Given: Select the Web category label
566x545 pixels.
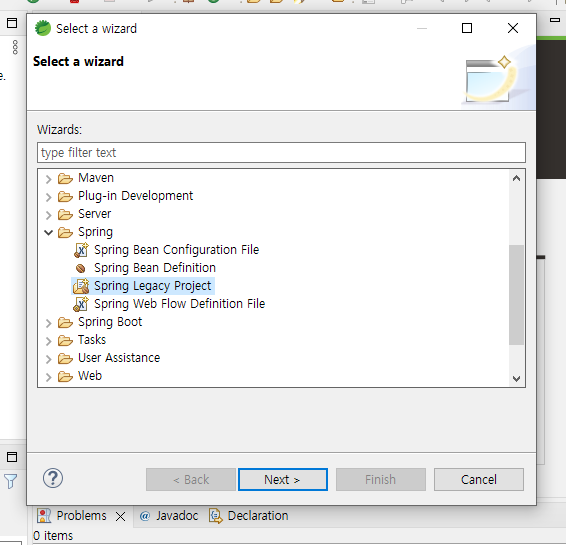Looking at the screenshot, I should point(90,376).
